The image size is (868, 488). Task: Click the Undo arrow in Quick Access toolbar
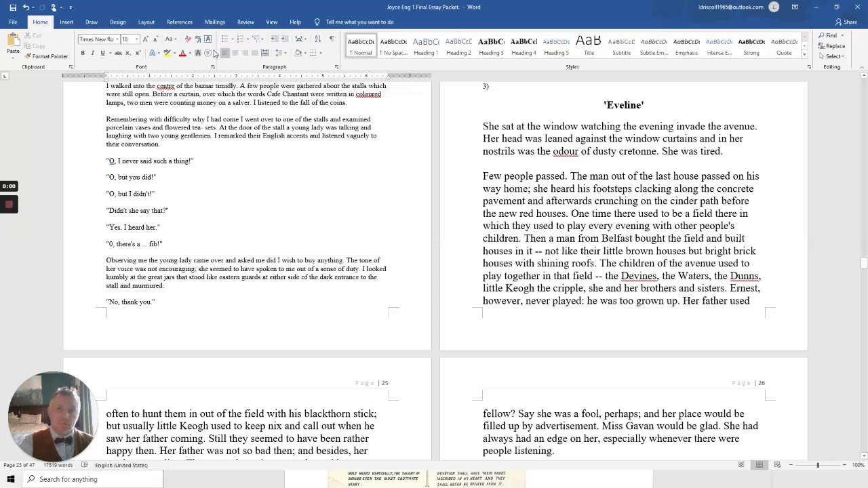click(x=26, y=7)
